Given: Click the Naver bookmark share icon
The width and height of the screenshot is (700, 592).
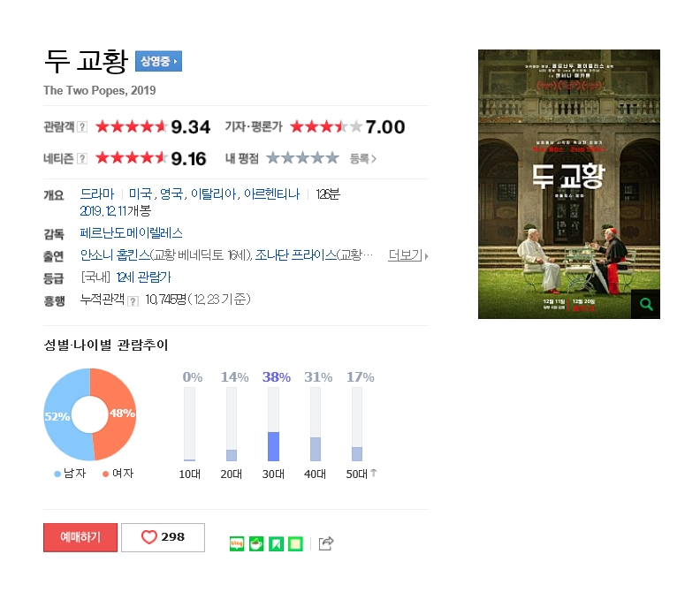Looking at the screenshot, I should (276, 543).
